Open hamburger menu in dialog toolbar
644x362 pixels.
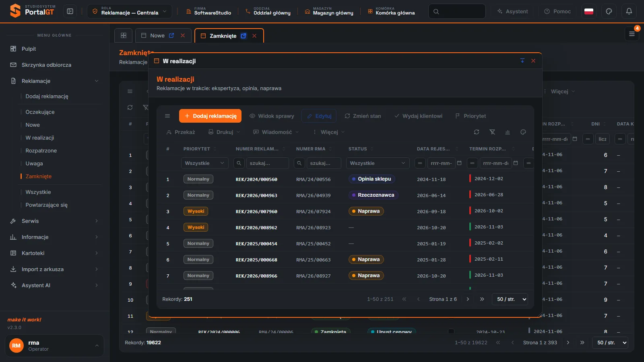tap(167, 116)
